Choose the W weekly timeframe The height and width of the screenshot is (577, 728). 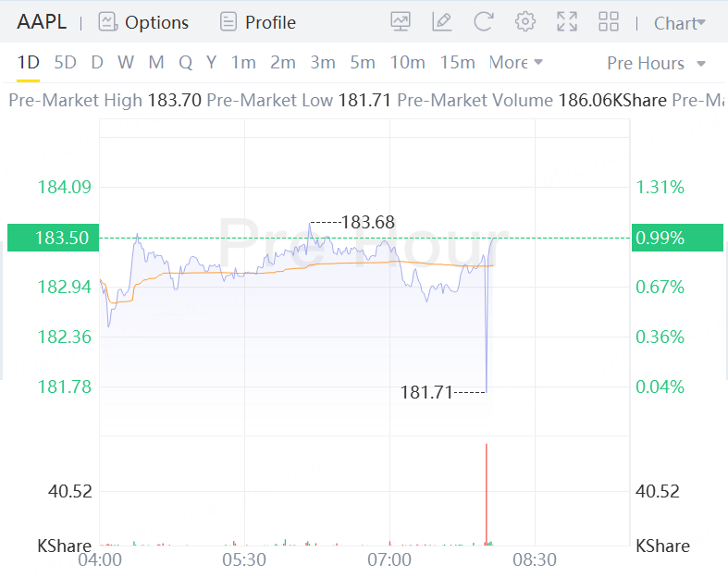click(x=126, y=63)
